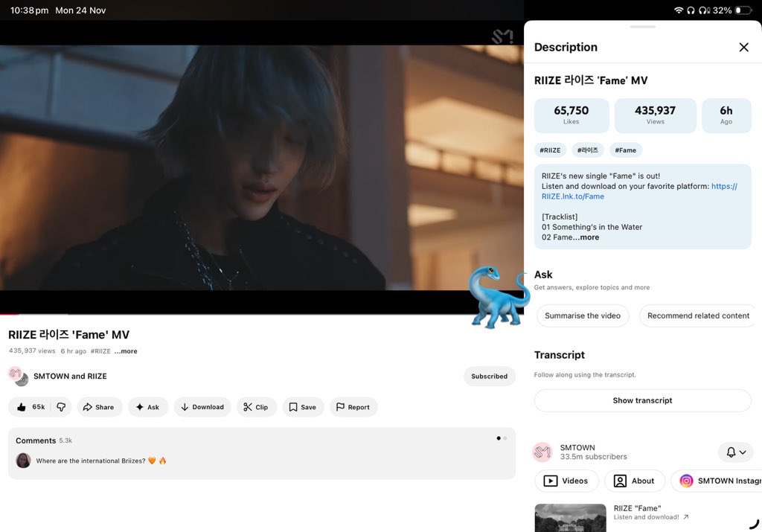Tap the headphones icon in status bar
The height and width of the screenshot is (532, 762).
click(x=691, y=10)
